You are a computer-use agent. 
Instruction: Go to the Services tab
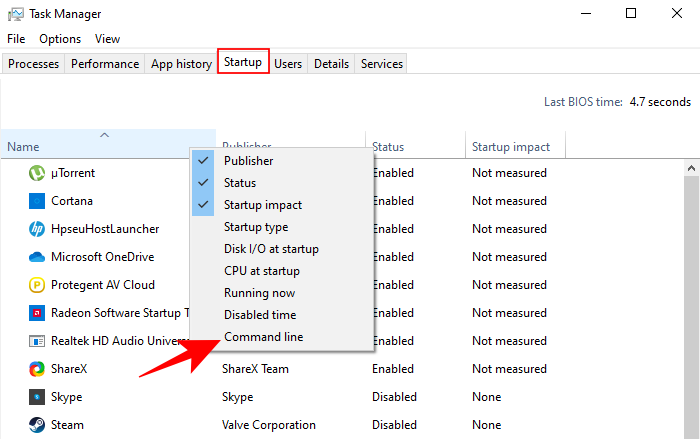pyautogui.click(x=381, y=64)
